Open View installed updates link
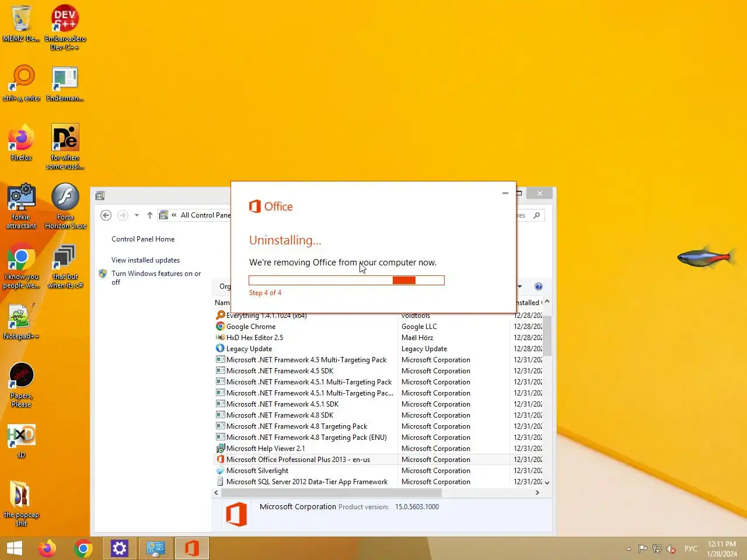747x560 pixels. (145, 260)
